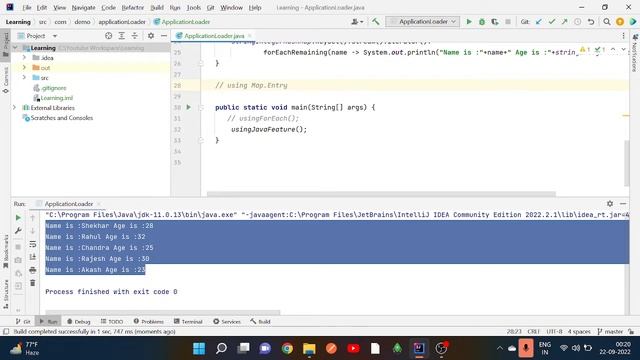The height and width of the screenshot is (360, 640).
Task: Push commits with Git arrow icon
Action: coord(564,22)
